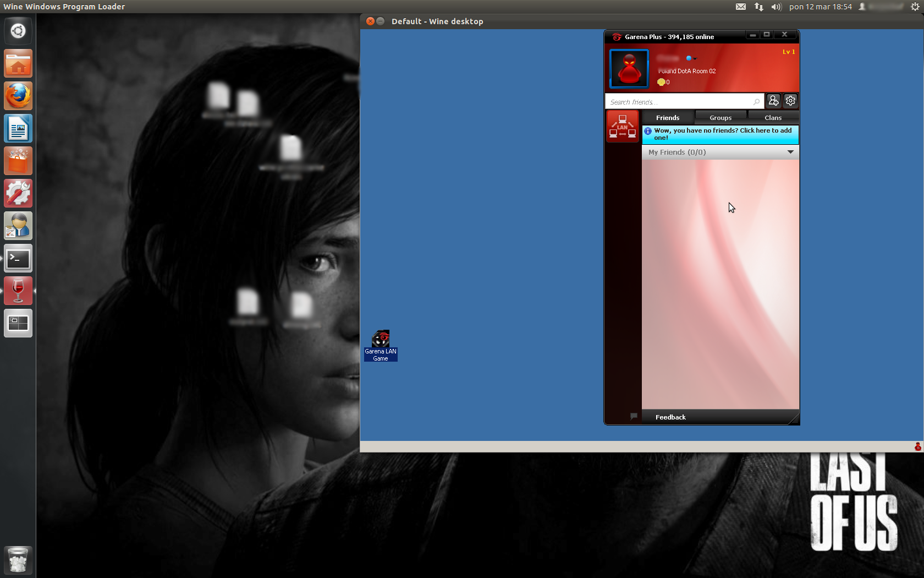Click the magnifier icon in search box
This screenshot has width=924, height=578.
756,102
